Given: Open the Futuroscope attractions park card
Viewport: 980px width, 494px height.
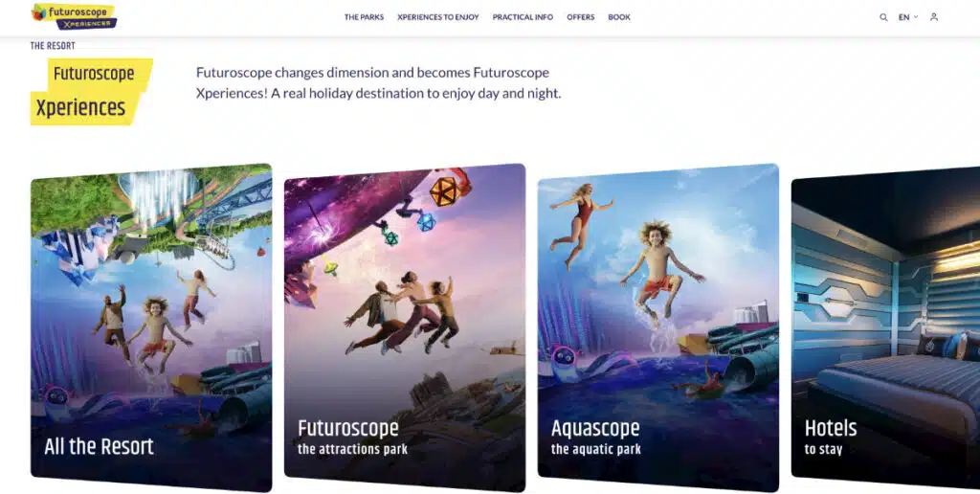Looking at the screenshot, I should point(405,327).
